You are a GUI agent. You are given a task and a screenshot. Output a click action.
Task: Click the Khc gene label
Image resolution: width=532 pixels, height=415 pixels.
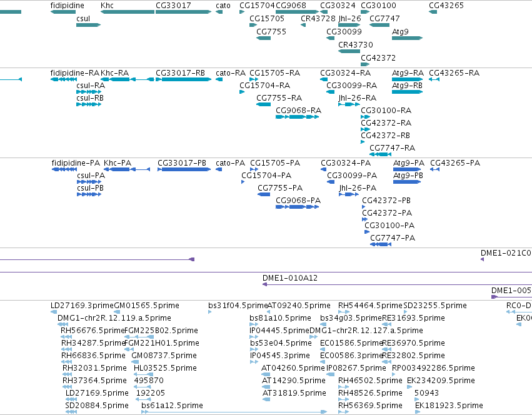(x=108, y=6)
